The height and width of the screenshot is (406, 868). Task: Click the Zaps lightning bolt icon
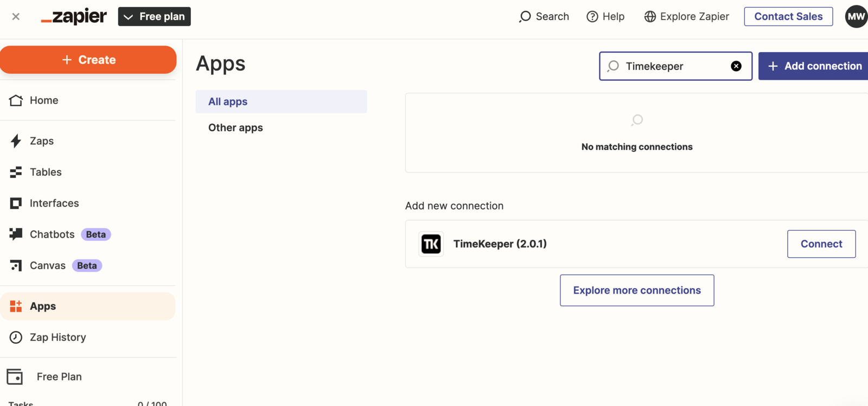coord(16,141)
